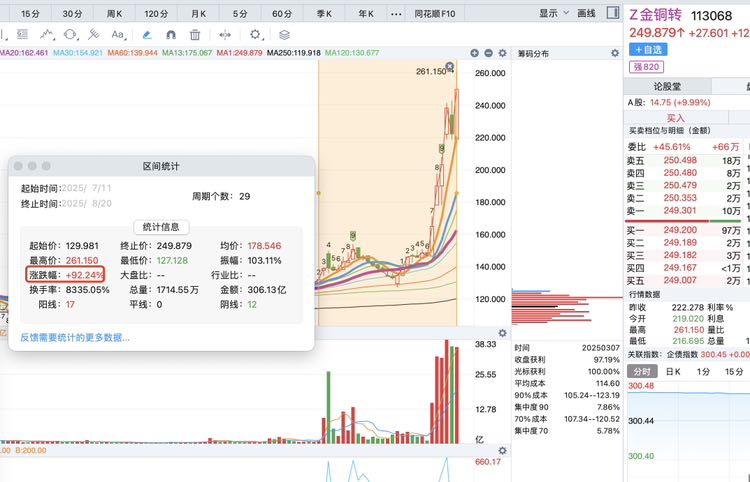
Task: Switch to 30分 period tab
Action: pyautogui.click(x=72, y=14)
